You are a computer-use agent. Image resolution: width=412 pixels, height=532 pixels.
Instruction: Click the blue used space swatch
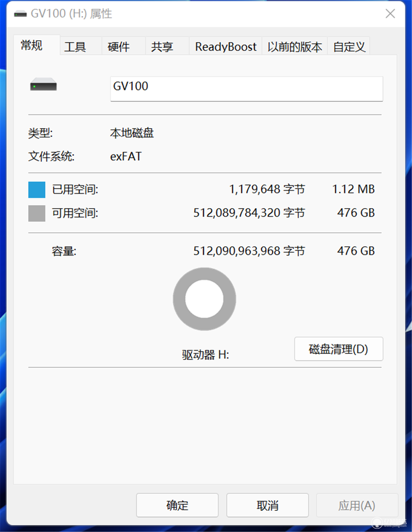point(37,190)
